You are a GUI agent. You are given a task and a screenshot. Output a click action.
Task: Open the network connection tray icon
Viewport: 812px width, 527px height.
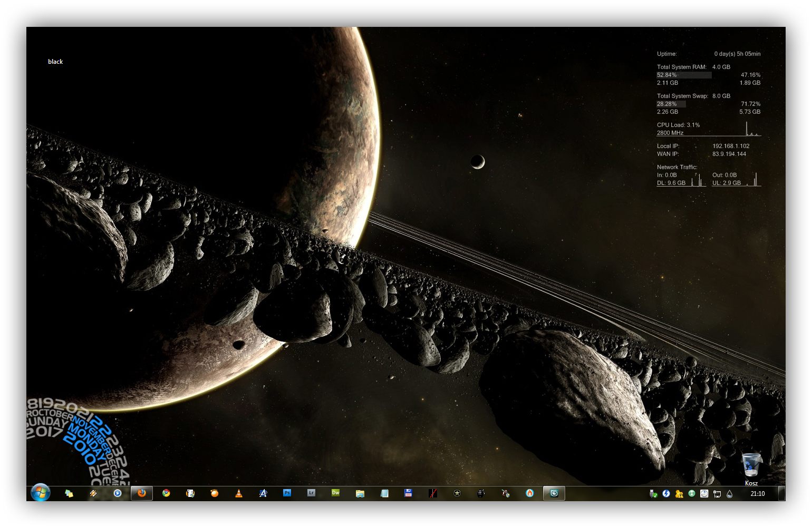[717, 494]
